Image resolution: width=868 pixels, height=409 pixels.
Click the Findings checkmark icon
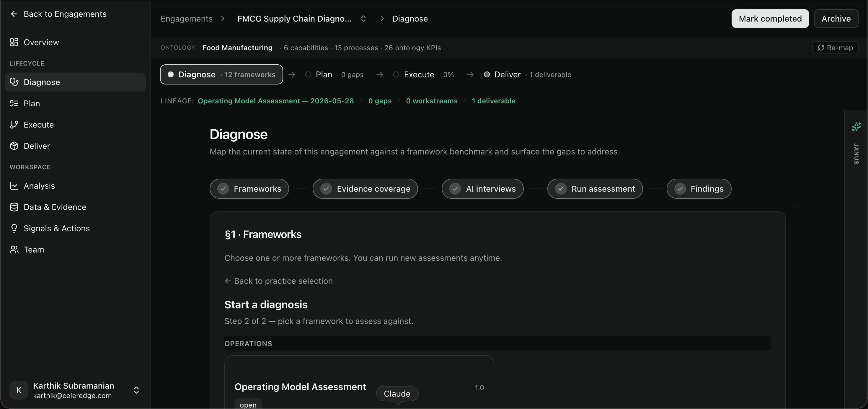680,189
